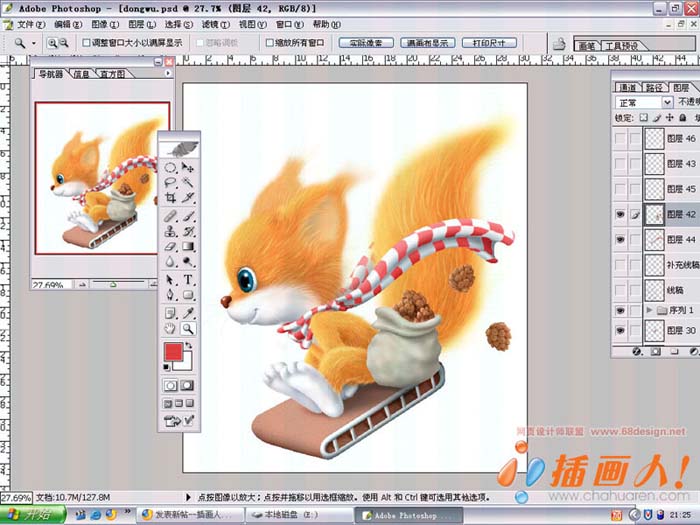Expand taskbar quick launch chevron
This screenshot has width=700, height=525.
pos(127,511)
